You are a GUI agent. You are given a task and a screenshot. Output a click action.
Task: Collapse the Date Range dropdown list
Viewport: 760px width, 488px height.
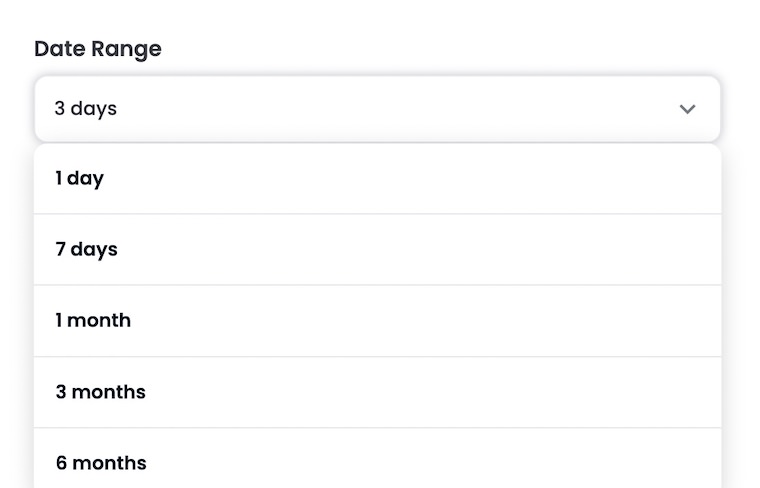coord(687,109)
